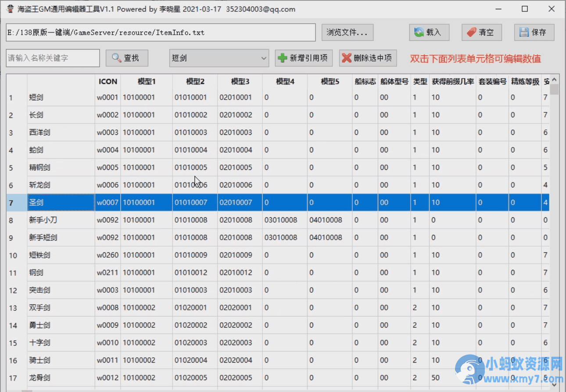566x392 pixels.
Task: Select the 勇士剑 name cell
Action: pos(61,325)
